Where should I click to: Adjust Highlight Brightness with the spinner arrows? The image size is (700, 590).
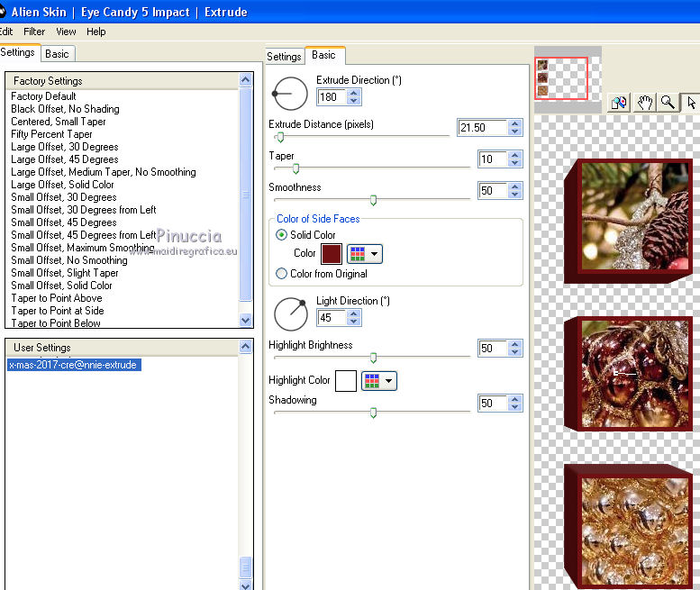[x=515, y=348]
